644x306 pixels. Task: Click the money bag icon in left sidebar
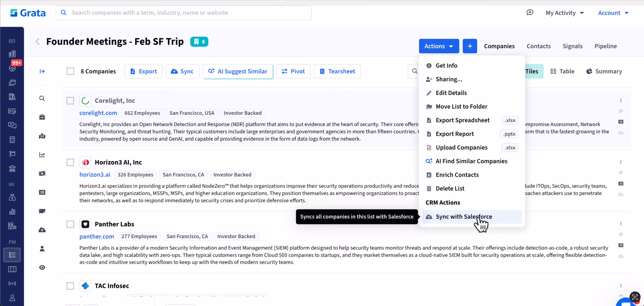pos(12,197)
